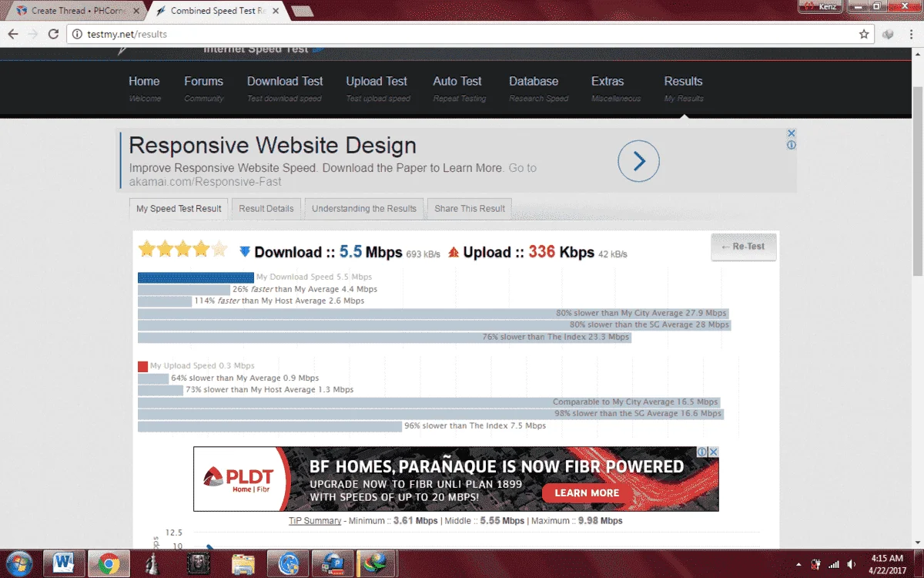Open the Share This Result tab
Viewport: 924px width, 578px height.
[470, 209]
